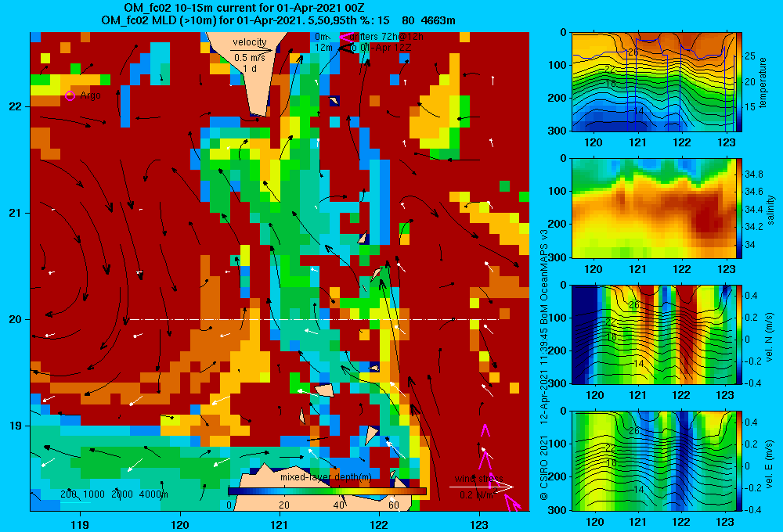Click the 'Argo' label text on map
The width and height of the screenshot is (783, 532).
coord(90,95)
